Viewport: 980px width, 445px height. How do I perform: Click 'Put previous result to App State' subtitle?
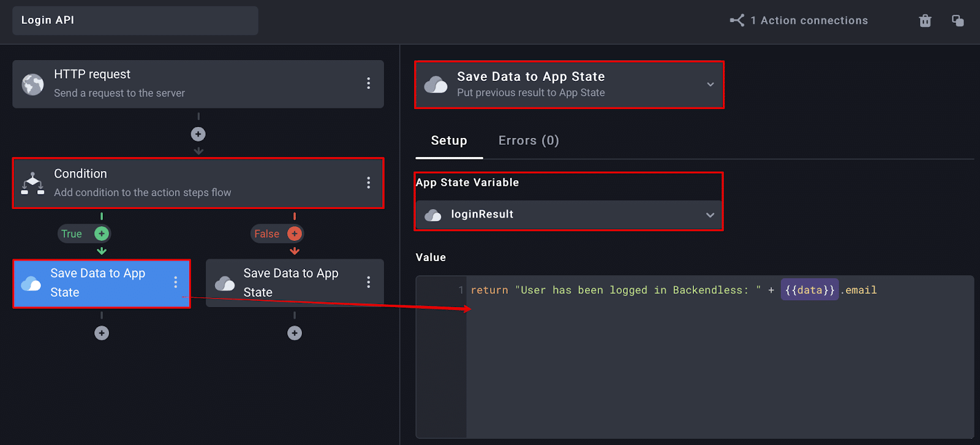pyautogui.click(x=531, y=93)
